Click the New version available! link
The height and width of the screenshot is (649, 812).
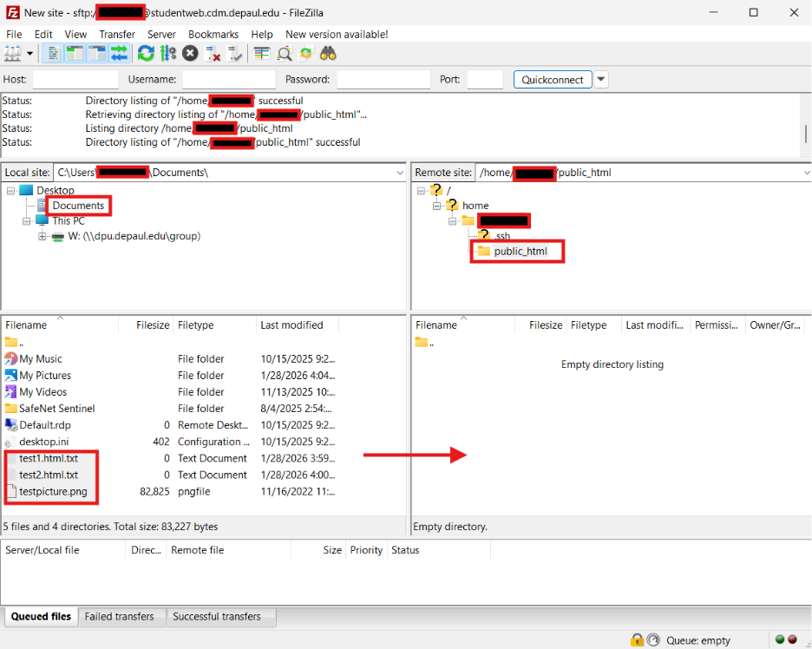tap(337, 34)
